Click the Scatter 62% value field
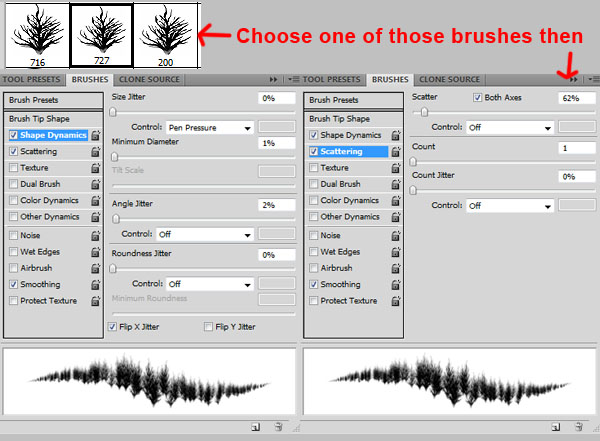The image size is (600, 441). (577, 98)
